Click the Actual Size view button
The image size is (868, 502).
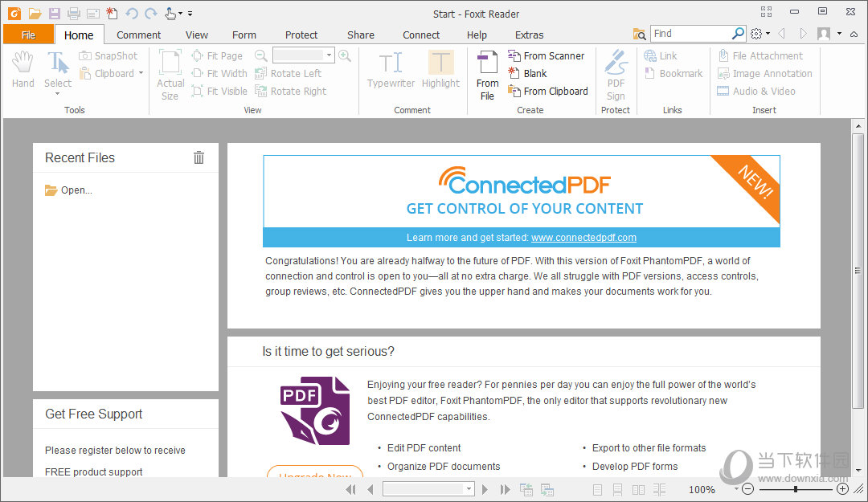click(170, 75)
